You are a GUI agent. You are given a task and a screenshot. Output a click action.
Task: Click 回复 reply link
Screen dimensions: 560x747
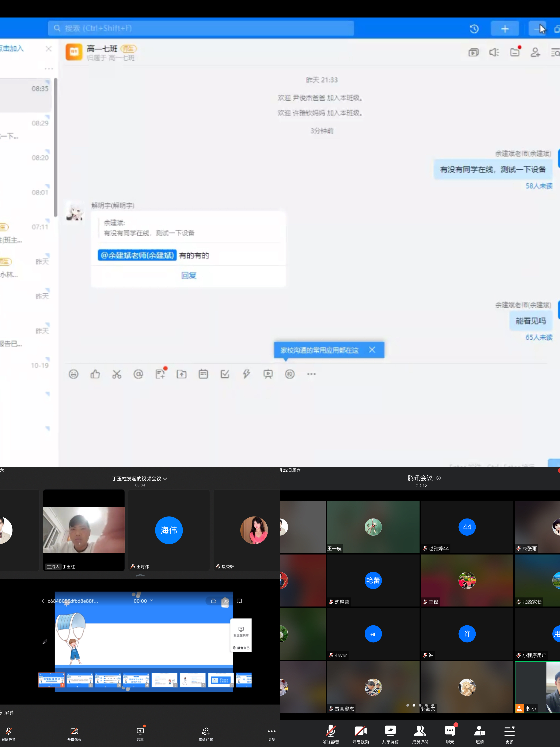click(x=189, y=275)
